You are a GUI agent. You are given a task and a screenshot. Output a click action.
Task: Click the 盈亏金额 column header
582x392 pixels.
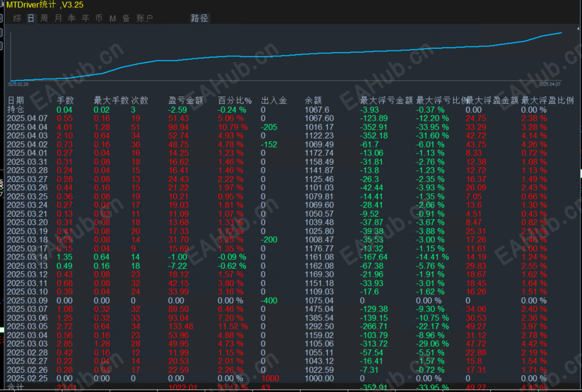(x=185, y=100)
